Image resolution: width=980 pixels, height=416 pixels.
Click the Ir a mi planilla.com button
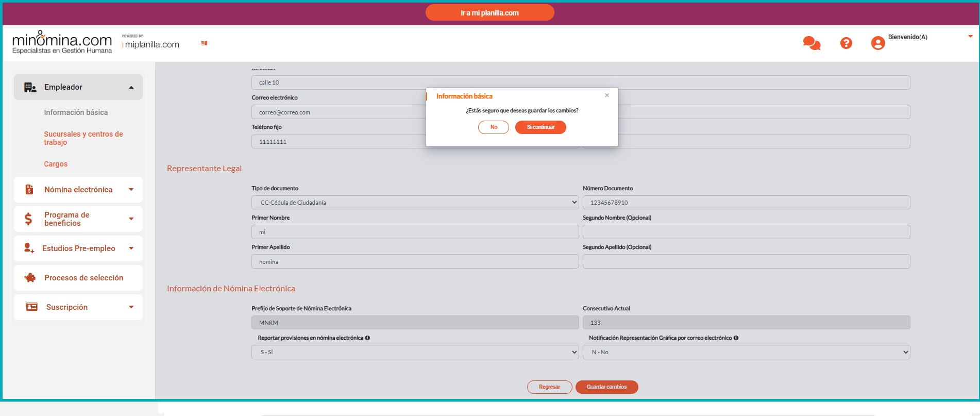[489, 13]
